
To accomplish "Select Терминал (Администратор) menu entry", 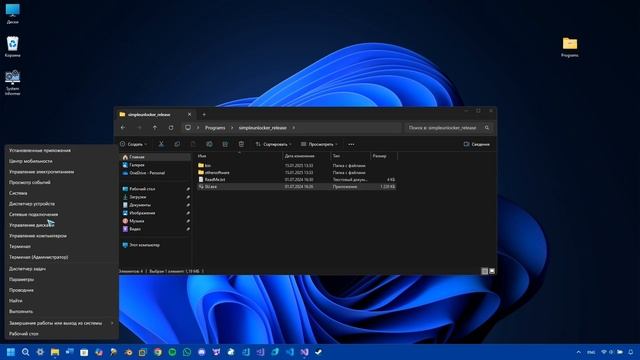I will click(x=61, y=257).
